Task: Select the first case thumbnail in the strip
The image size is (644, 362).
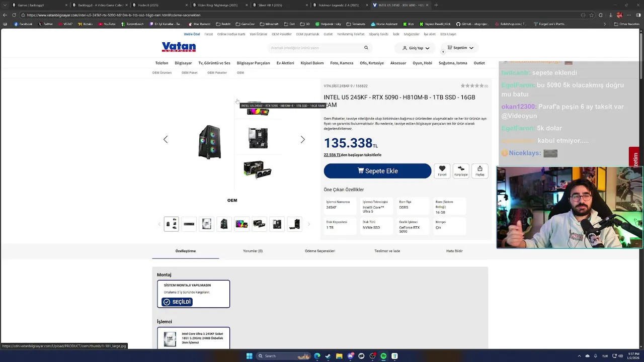Action: pyautogui.click(x=172, y=224)
